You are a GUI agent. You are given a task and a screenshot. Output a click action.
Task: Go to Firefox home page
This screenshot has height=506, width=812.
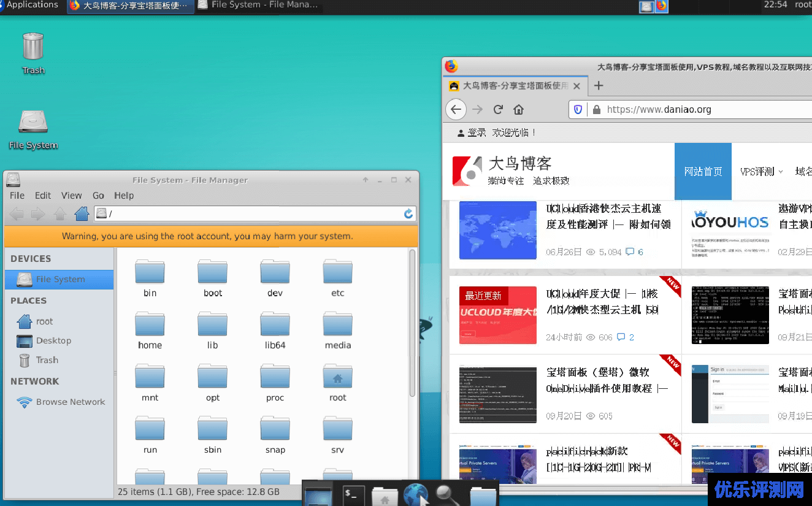click(519, 110)
